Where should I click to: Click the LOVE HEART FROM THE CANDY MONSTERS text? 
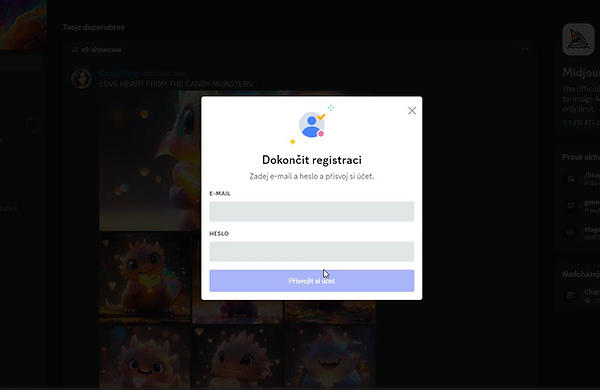tap(176, 84)
